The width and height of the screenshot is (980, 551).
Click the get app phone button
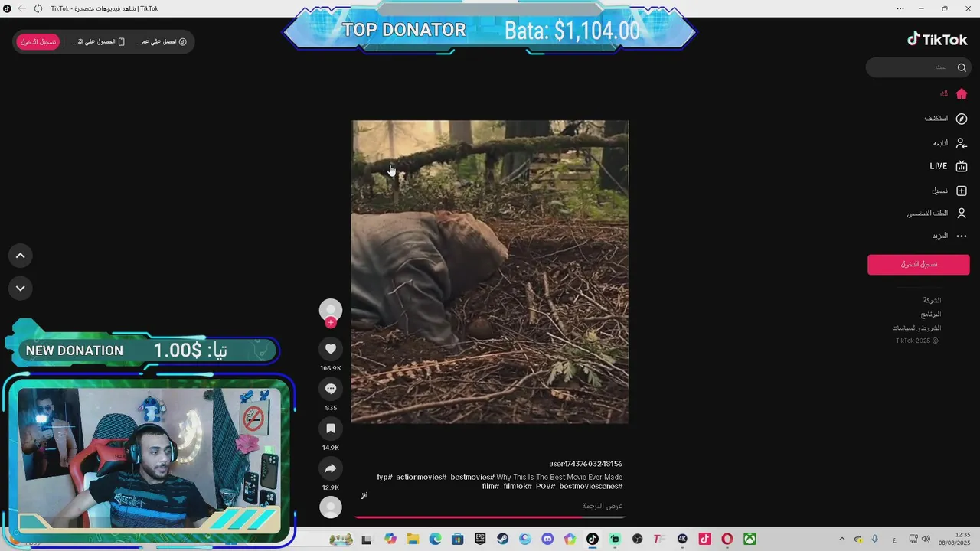coord(100,41)
